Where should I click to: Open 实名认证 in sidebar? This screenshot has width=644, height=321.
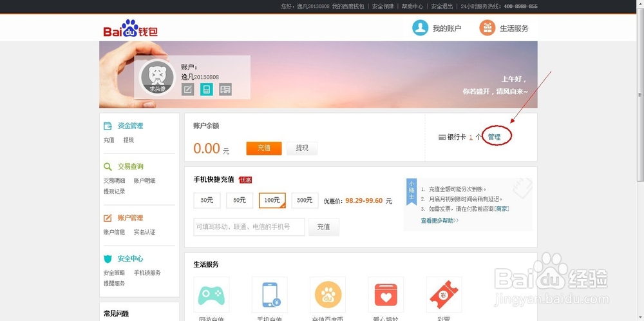tap(144, 232)
